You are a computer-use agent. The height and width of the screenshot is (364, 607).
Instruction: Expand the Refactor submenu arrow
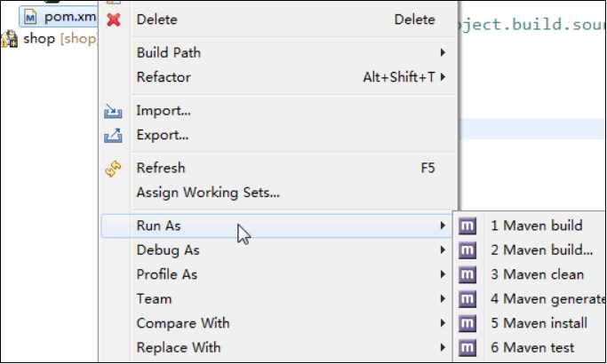443,76
